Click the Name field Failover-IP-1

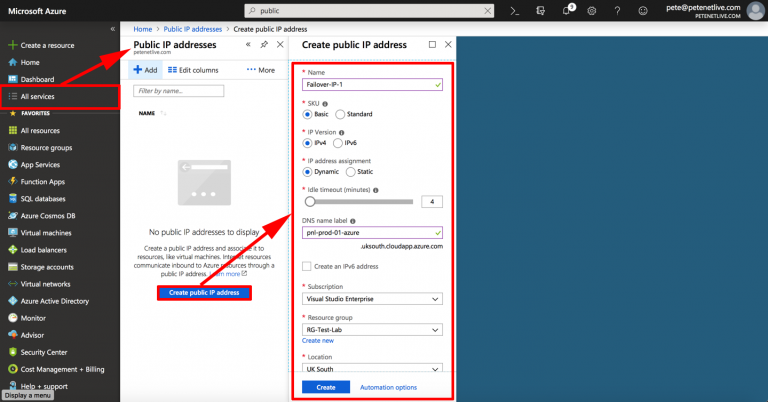(372, 84)
